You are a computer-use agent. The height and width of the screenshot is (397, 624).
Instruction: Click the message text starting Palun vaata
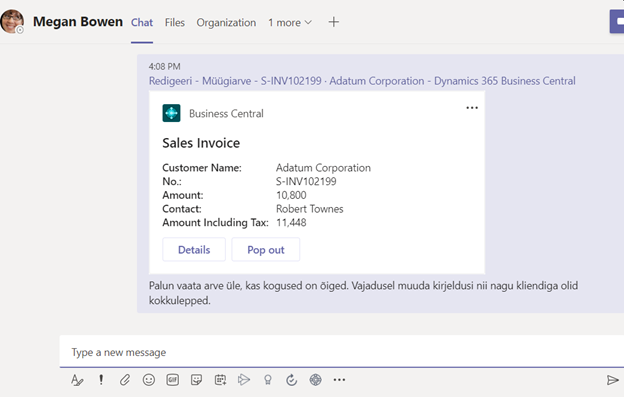click(x=363, y=293)
